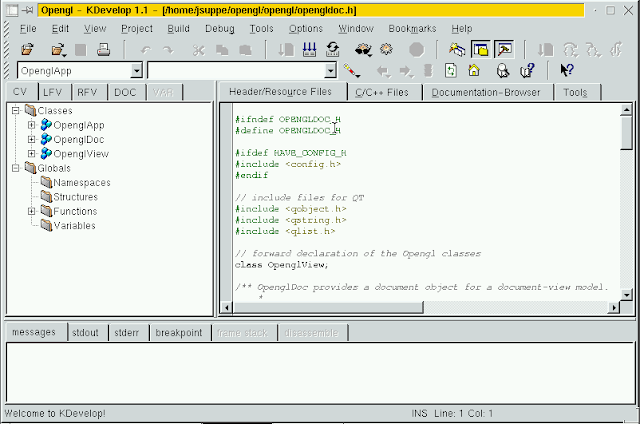Click the rebuild all icon

[333, 50]
